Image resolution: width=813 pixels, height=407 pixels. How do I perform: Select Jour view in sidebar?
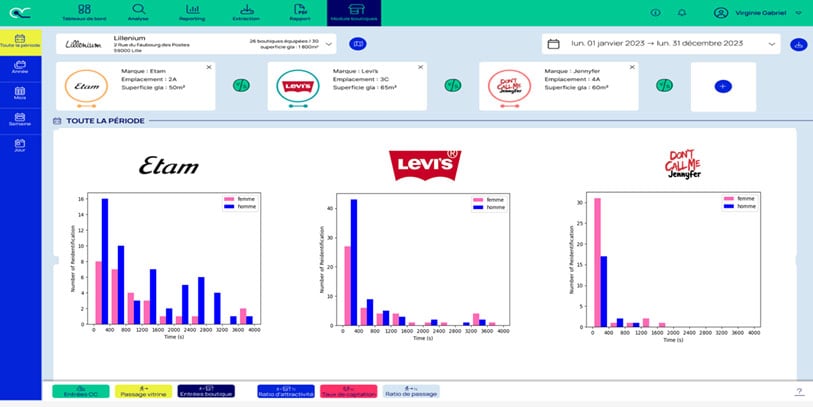coord(20,146)
